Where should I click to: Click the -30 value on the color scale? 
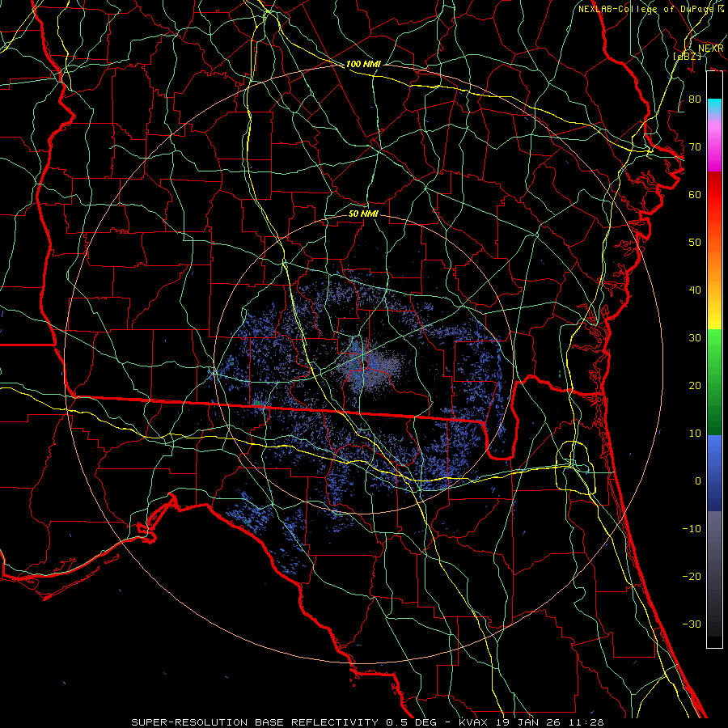692,624
